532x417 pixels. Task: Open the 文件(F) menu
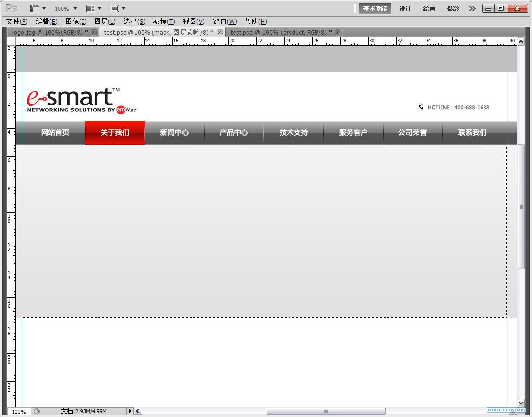tap(17, 21)
